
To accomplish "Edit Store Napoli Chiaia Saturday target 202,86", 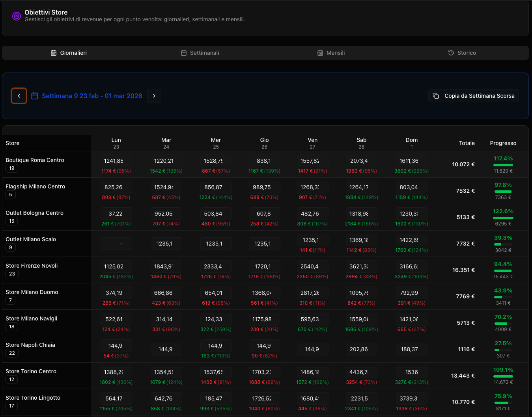I will tap(361, 349).
